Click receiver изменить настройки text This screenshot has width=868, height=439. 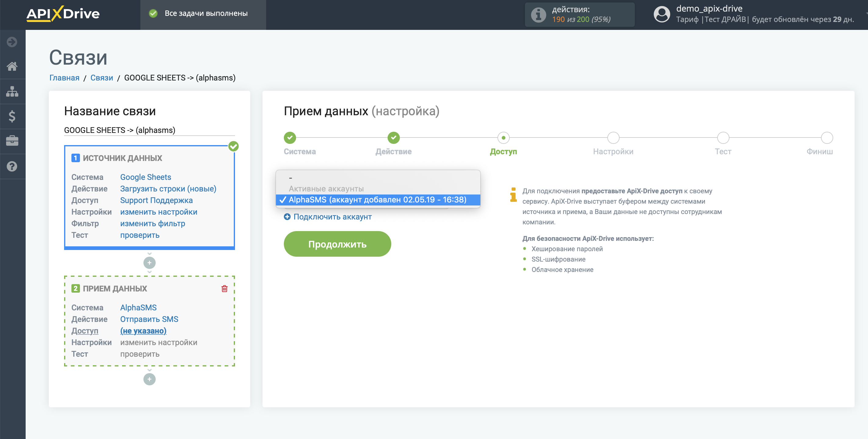(159, 342)
